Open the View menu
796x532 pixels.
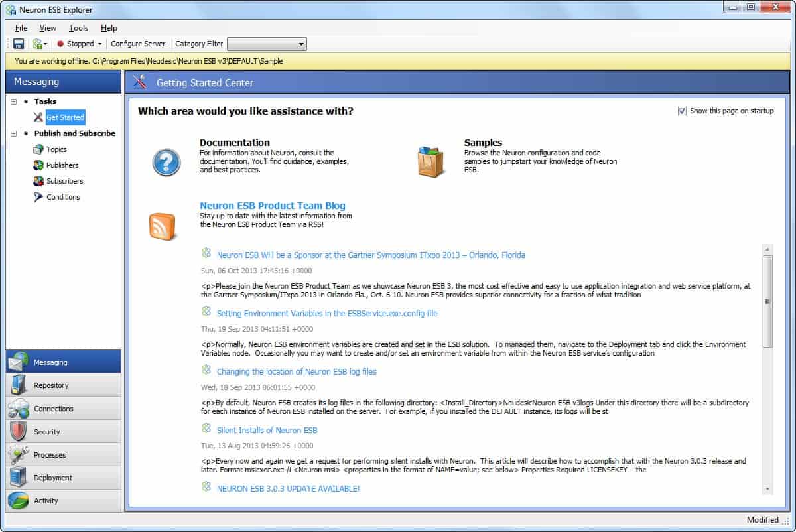pos(48,28)
